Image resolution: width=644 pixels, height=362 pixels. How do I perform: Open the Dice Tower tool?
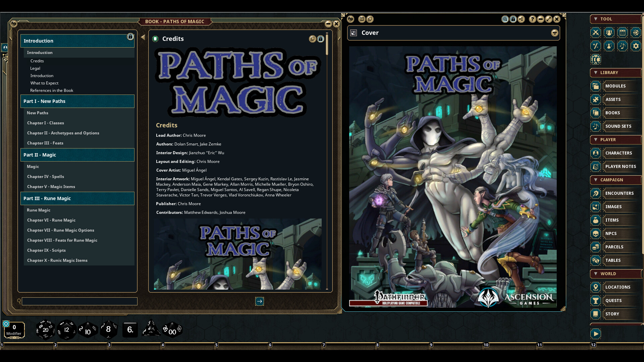pyautogui.click(x=636, y=33)
